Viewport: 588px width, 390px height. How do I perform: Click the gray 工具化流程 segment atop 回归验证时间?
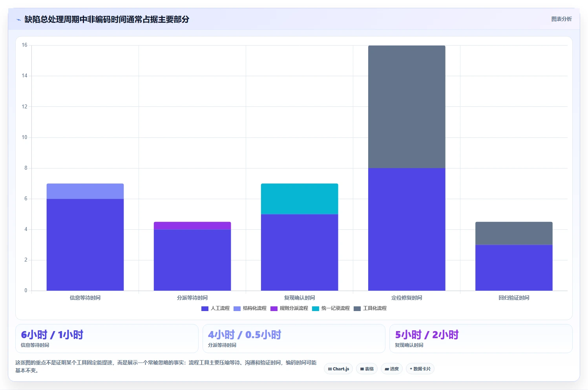pos(514,233)
